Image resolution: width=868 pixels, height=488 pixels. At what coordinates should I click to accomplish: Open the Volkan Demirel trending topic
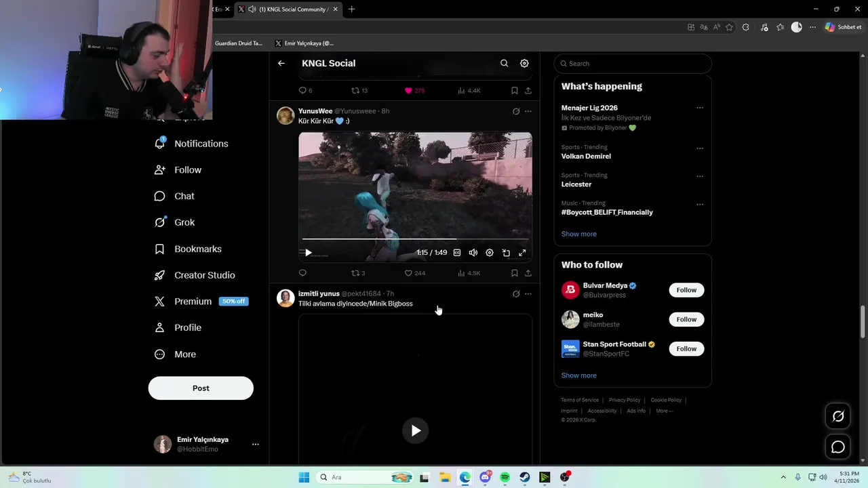tap(586, 157)
